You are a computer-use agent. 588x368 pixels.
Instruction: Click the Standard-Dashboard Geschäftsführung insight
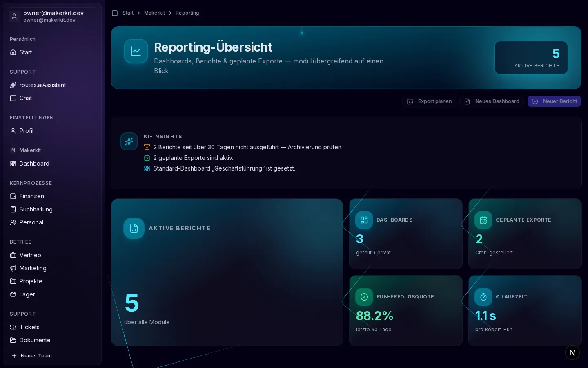pos(224,168)
